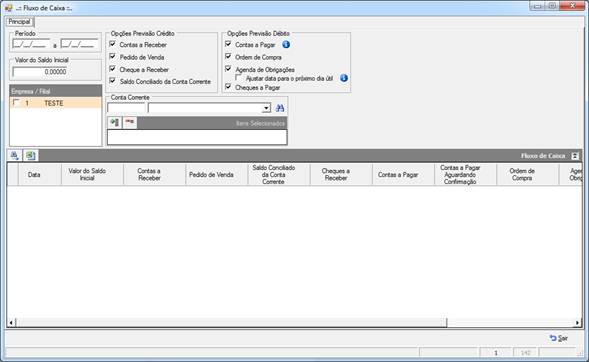Click the grid search icon above Data column
Screen dimensions: 589x362
coord(15,155)
